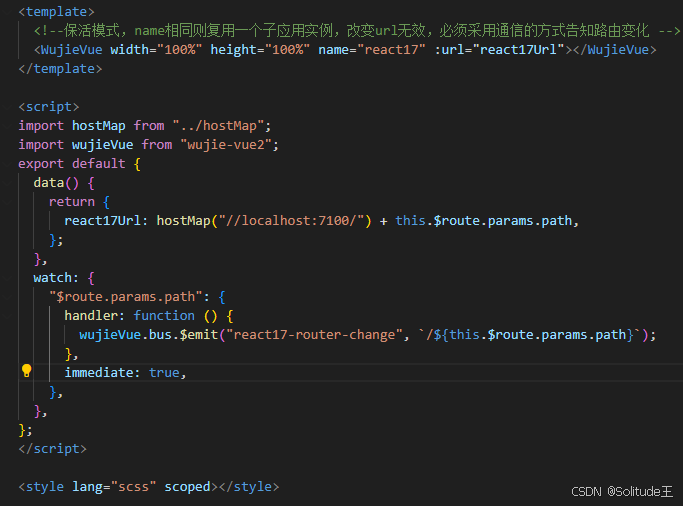683x506 pixels.
Task: Click the opening <template> tag
Action: point(57,11)
